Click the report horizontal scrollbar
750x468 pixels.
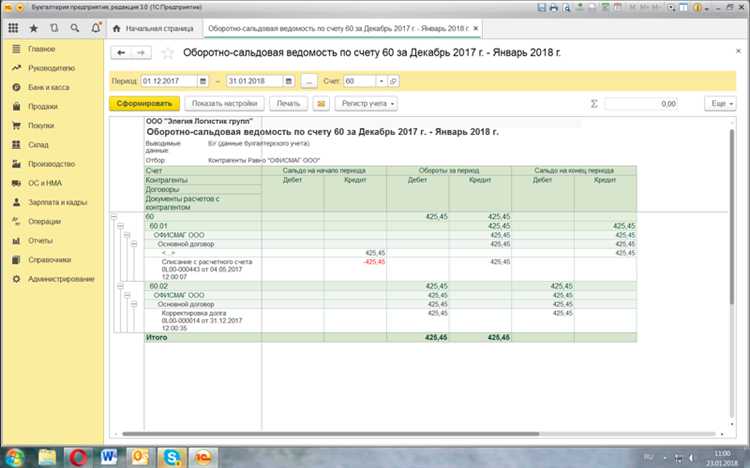point(330,434)
